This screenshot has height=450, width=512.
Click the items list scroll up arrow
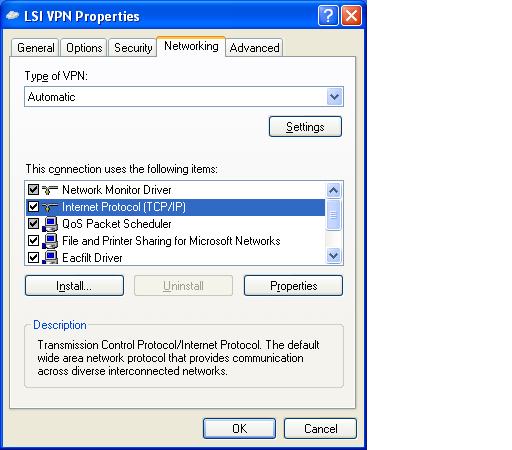coord(334,190)
